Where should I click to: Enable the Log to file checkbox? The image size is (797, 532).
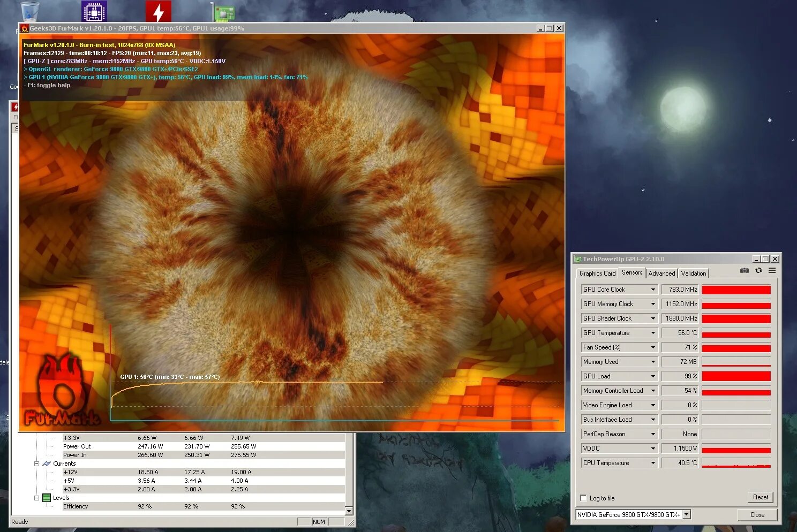(x=584, y=498)
